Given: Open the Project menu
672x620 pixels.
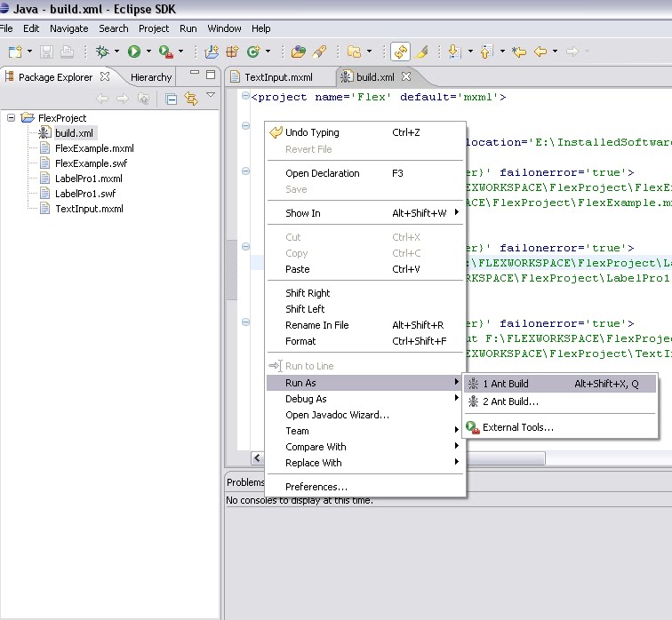Looking at the screenshot, I should pyautogui.click(x=154, y=28).
